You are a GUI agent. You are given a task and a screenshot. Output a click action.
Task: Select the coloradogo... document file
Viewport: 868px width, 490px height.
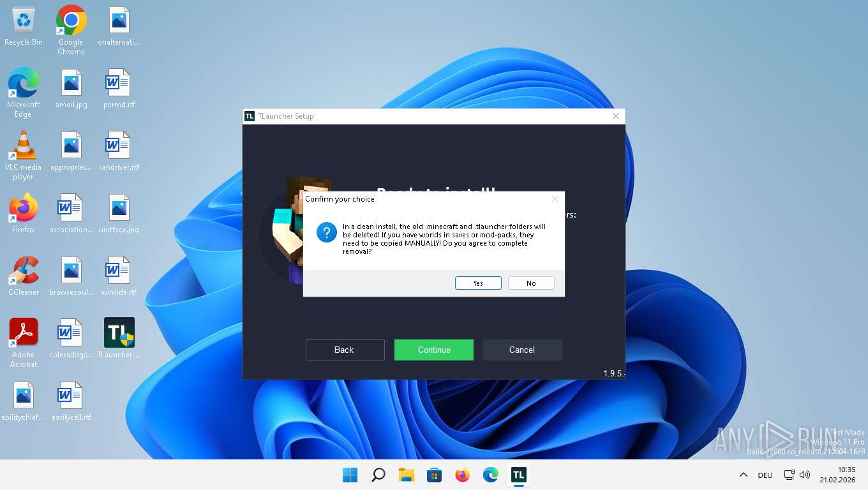click(x=71, y=338)
